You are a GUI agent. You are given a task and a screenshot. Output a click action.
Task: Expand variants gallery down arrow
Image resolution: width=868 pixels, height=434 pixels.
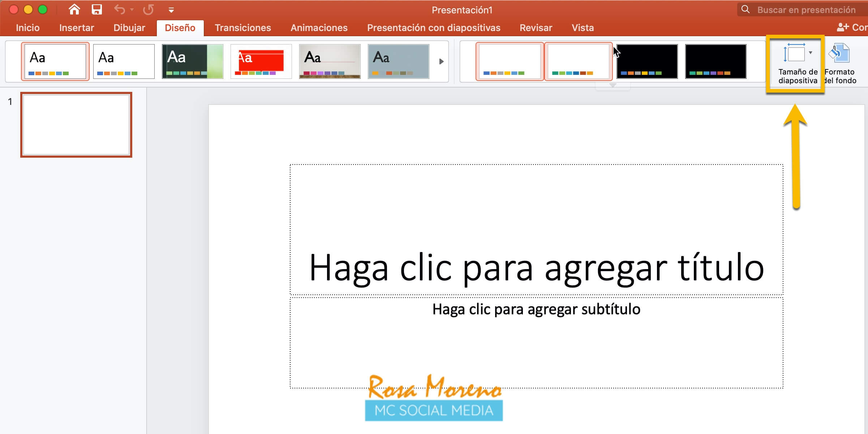click(613, 86)
